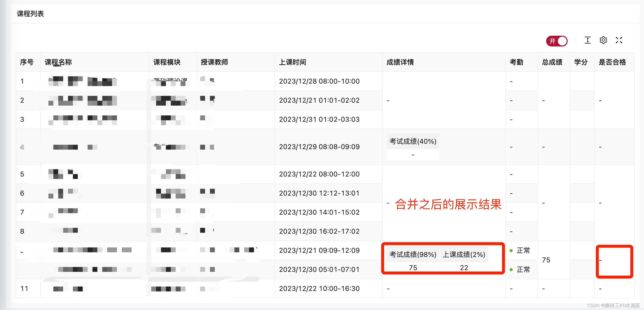Click the time 2023/12/30 12:12-13:01

(x=319, y=193)
